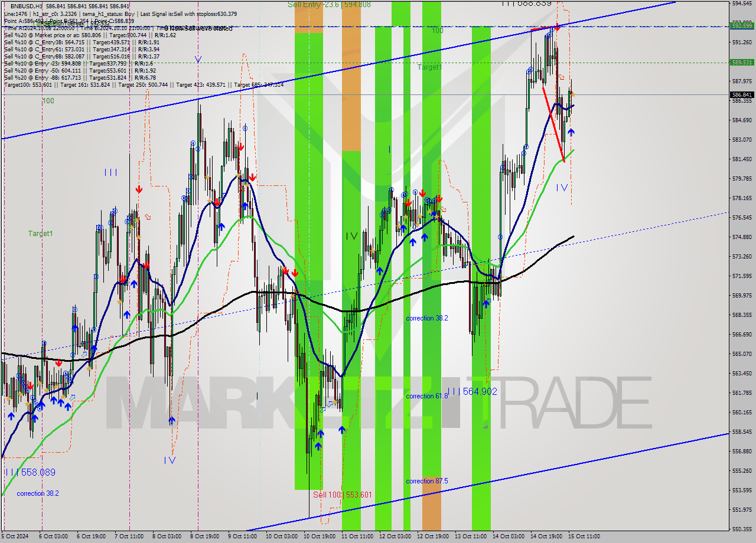Click the 569.975 price axis value
Viewport: 756px width, 543px height.
point(742,296)
